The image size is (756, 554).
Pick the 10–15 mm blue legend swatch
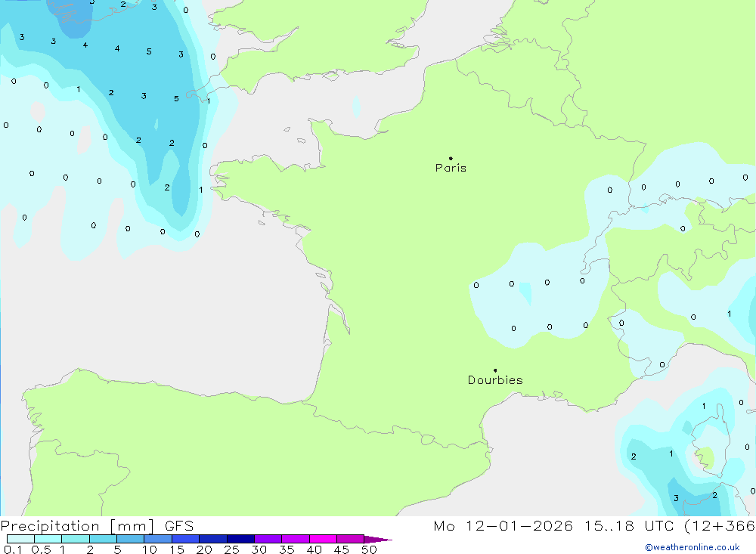coord(158,539)
